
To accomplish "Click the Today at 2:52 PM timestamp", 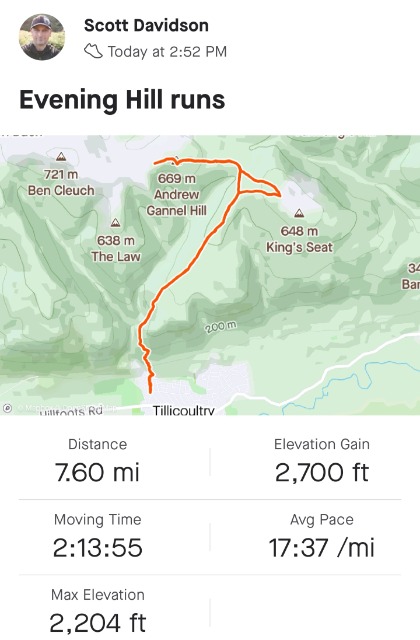I will (167, 52).
